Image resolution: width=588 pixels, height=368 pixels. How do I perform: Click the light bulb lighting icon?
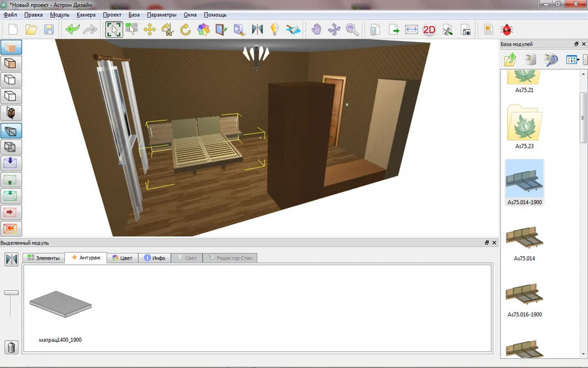click(x=274, y=29)
